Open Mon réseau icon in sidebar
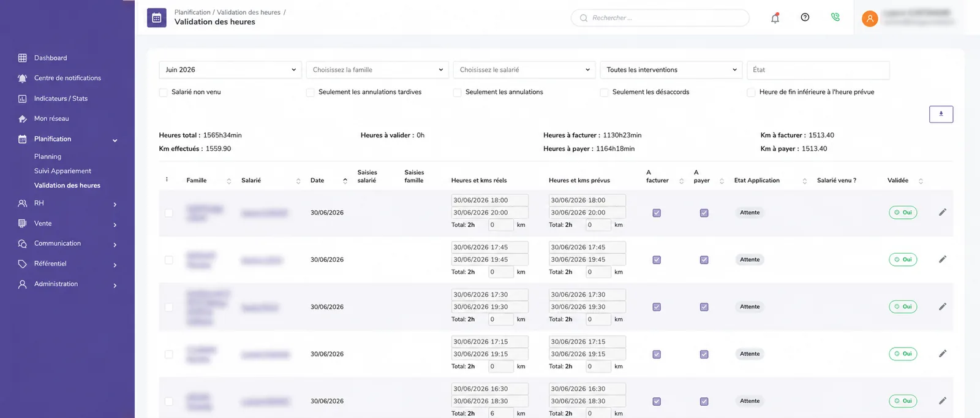The width and height of the screenshot is (980, 418). pos(23,119)
